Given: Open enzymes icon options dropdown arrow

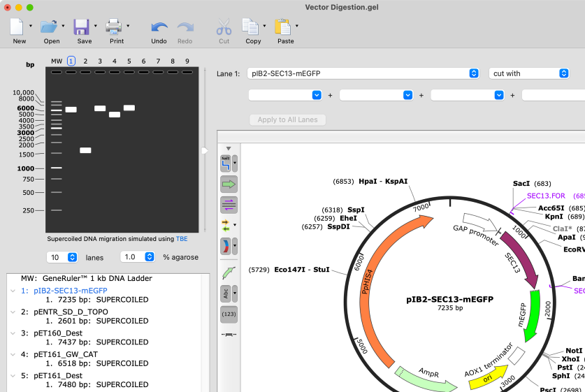Looking at the screenshot, I should point(235,164).
